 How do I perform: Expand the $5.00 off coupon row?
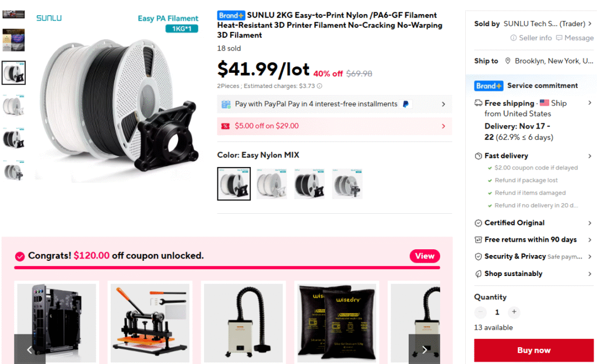pos(334,126)
